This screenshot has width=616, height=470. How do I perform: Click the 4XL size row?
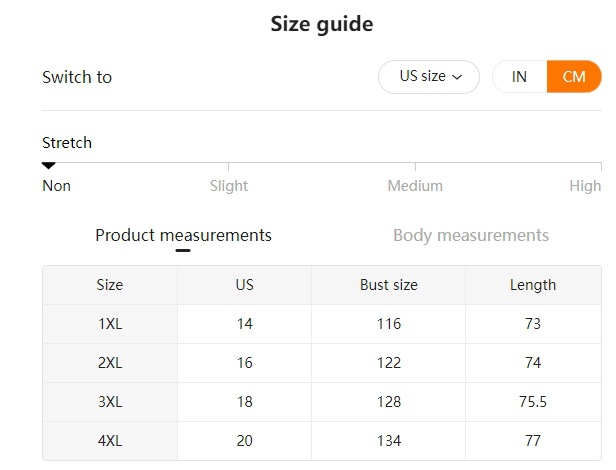110,441
